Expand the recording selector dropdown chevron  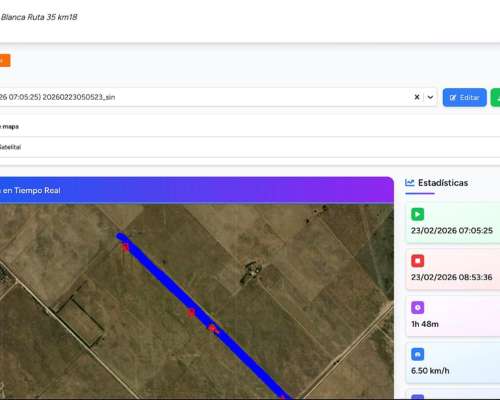pos(430,97)
